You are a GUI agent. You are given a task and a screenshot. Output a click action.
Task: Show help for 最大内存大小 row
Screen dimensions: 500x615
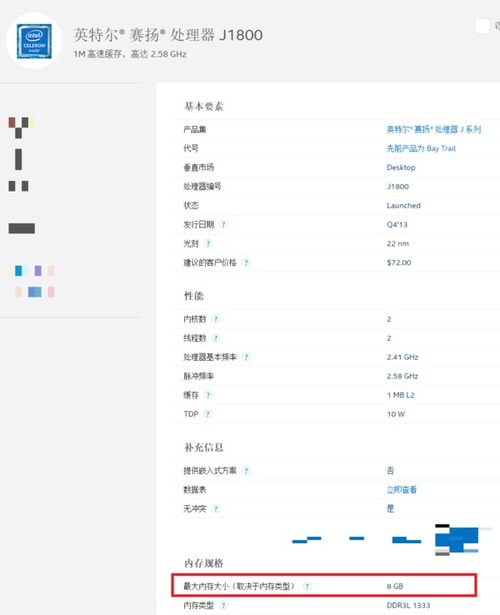pos(307,586)
